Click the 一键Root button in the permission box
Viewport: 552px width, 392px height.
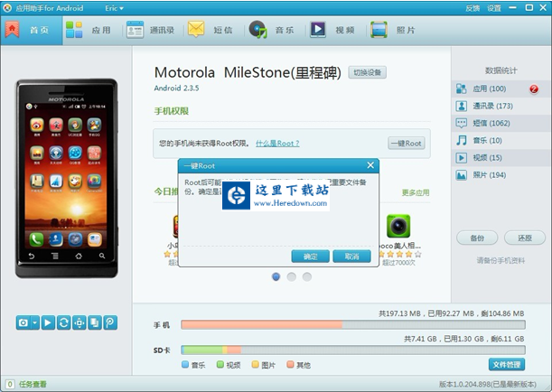point(407,144)
